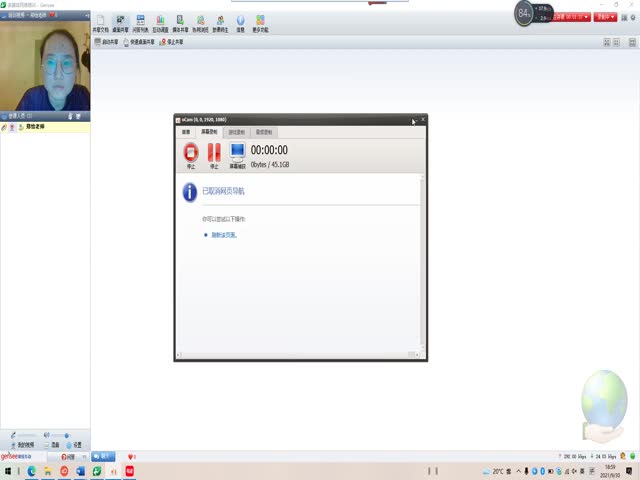
Task: Click the blue information icon in oCam page
Action: pyautogui.click(x=189, y=191)
